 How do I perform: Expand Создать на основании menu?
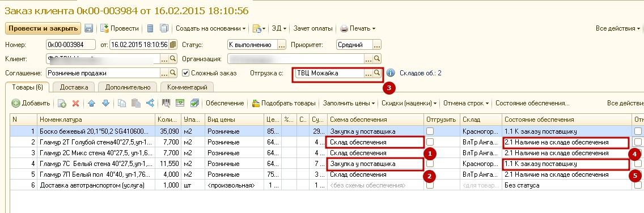click(211, 28)
